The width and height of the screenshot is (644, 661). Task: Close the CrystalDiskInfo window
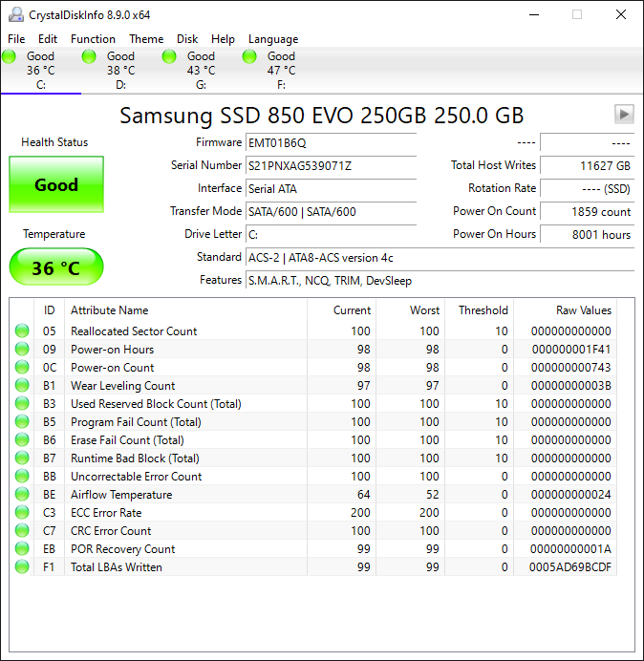coord(621,14)
